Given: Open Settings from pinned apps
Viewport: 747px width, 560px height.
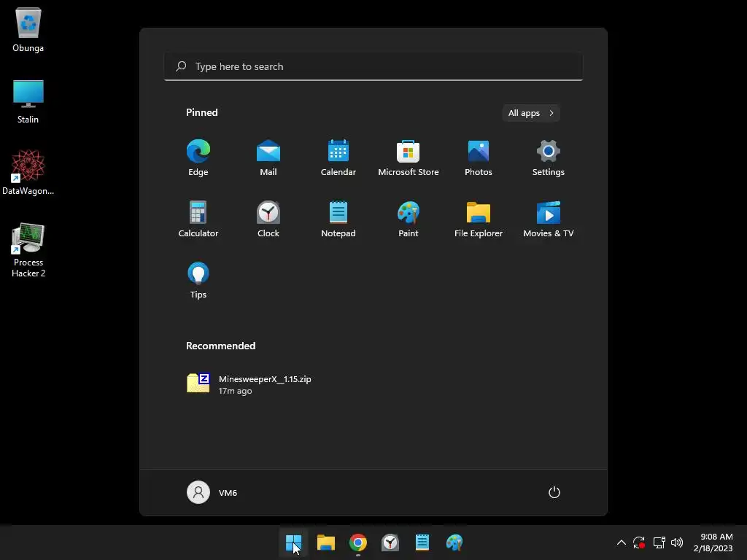Looking at the screenshot, I should point(549,157).
